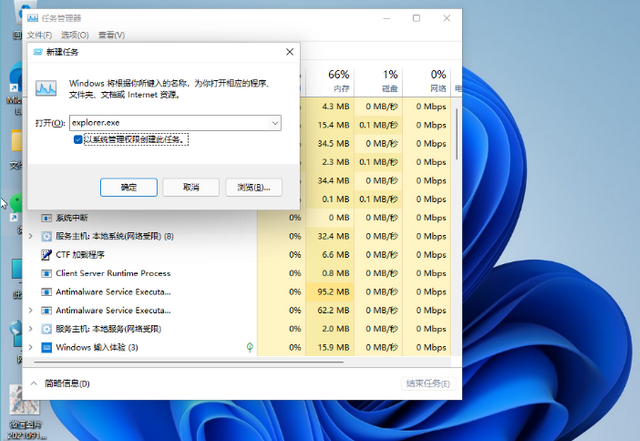
Task: Select the CTF 加载程序 process name
Action: [x=80, y=255]
